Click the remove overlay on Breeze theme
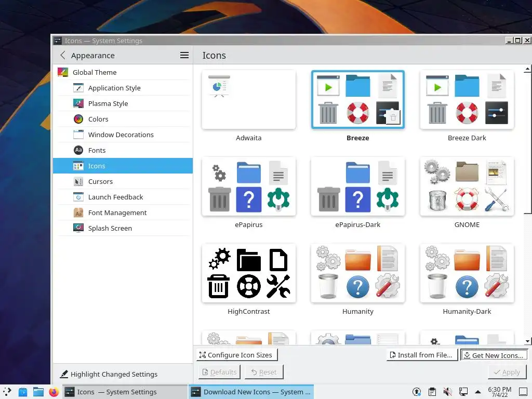The image size is (532, 399). pyautogui.click(x=393, y=118)
